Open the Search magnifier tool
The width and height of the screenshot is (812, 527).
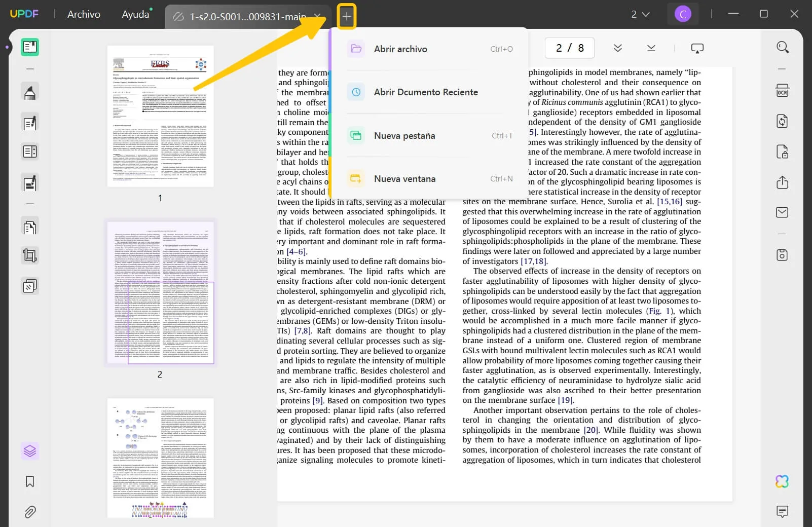pyautogui.click(x=783, y=47)
